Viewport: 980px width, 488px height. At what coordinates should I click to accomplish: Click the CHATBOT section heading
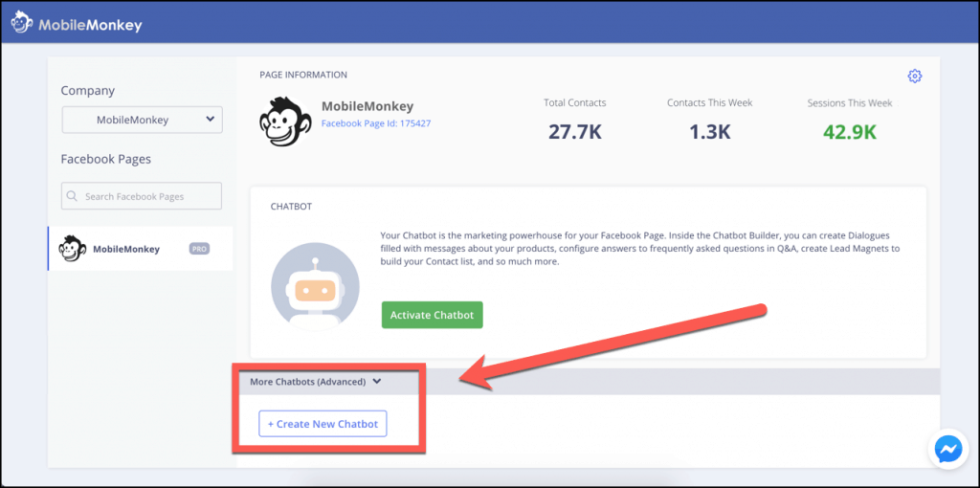click(291, 206)
